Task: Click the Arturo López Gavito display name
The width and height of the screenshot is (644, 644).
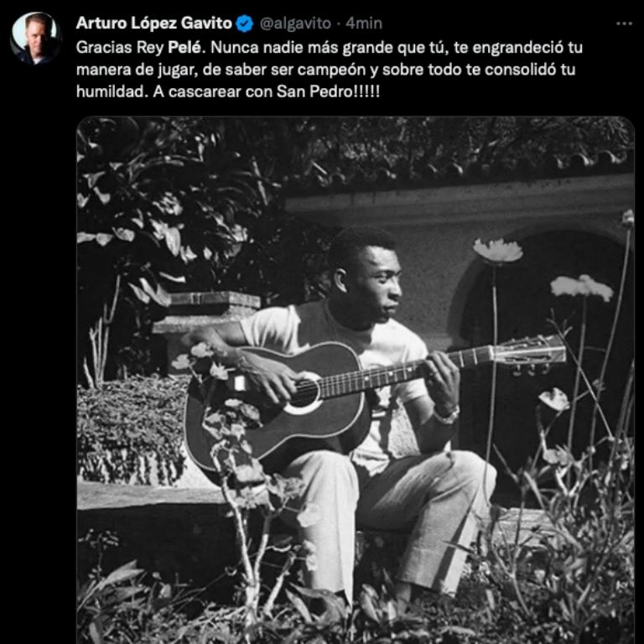Action: [x=154, y=23]
